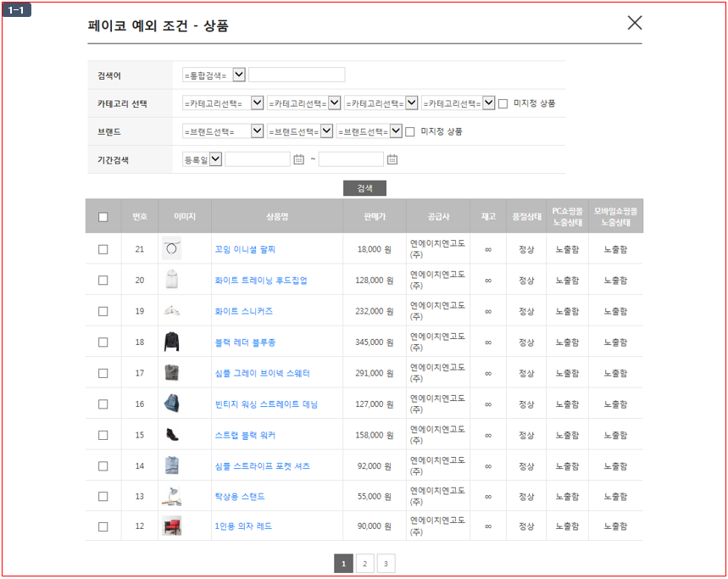Click the sneakers thumbnail in row 19
The width and height of the screenshot is (728, 579).
point(171,310)
